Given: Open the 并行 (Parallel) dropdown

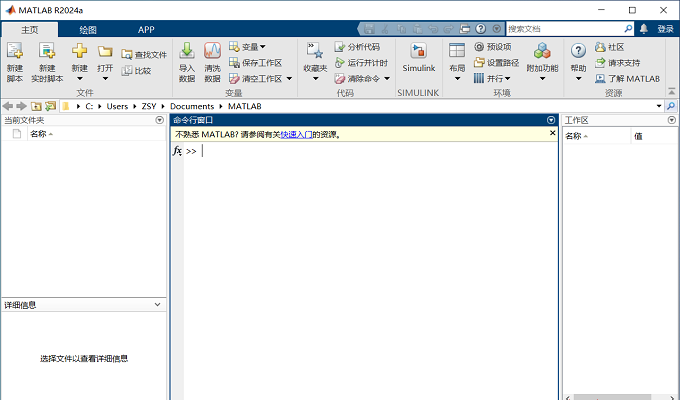Looking at the screenshot, I should (x=492, y=79).
